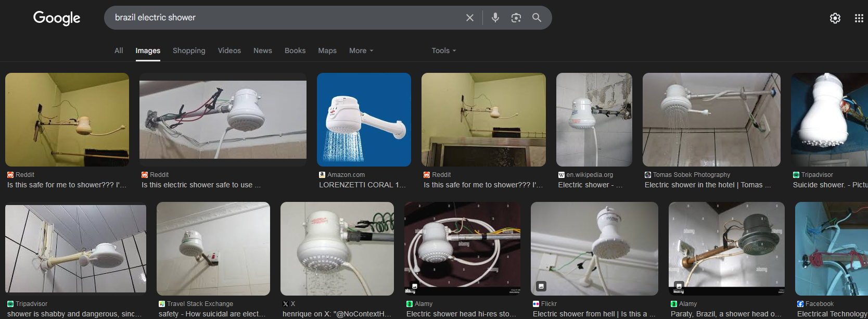Click the Google logo

(x=57, y=18)
